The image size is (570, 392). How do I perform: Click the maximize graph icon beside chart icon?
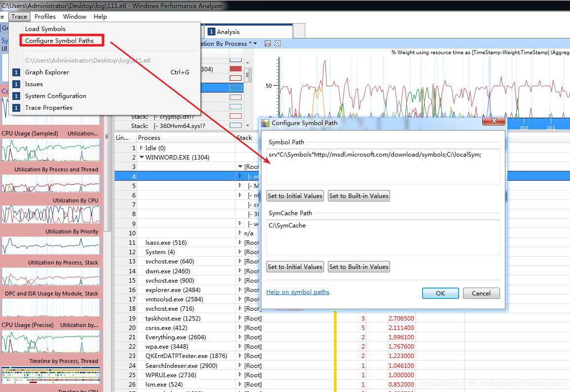pos(278,43)
